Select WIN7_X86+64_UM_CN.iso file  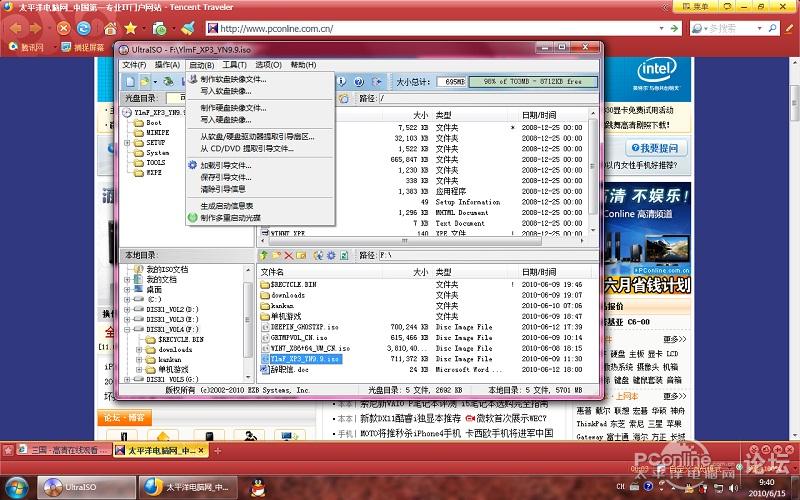click(310, 348)
